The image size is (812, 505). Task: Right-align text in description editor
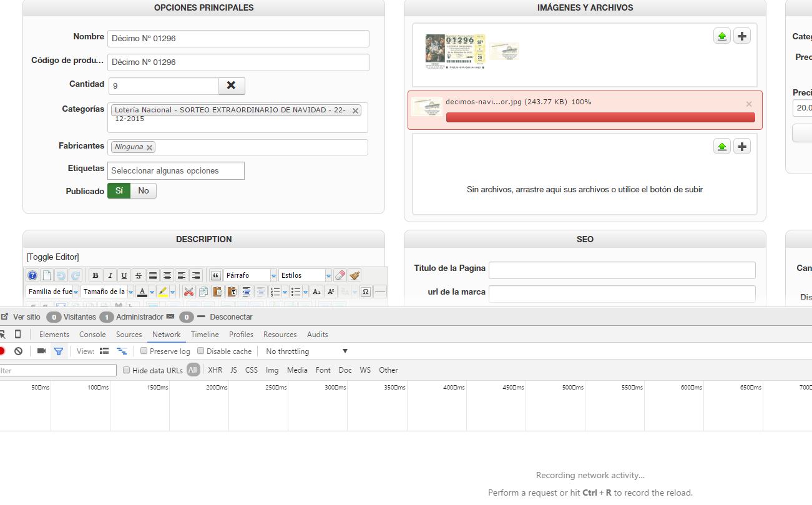pyautogui.click(x=196, y=275)
